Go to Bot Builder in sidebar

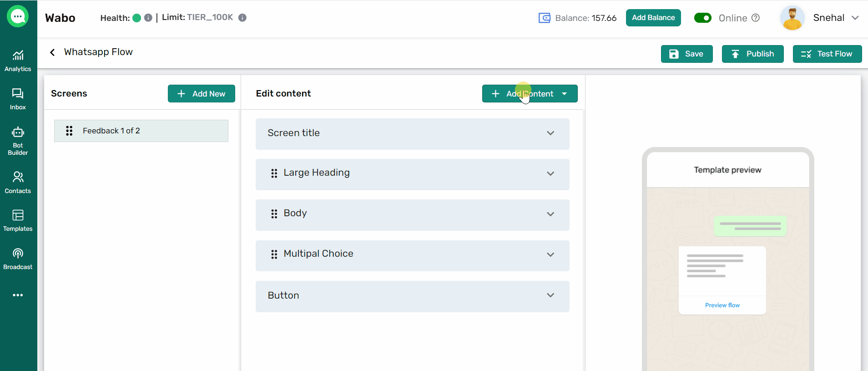(18, 141)
